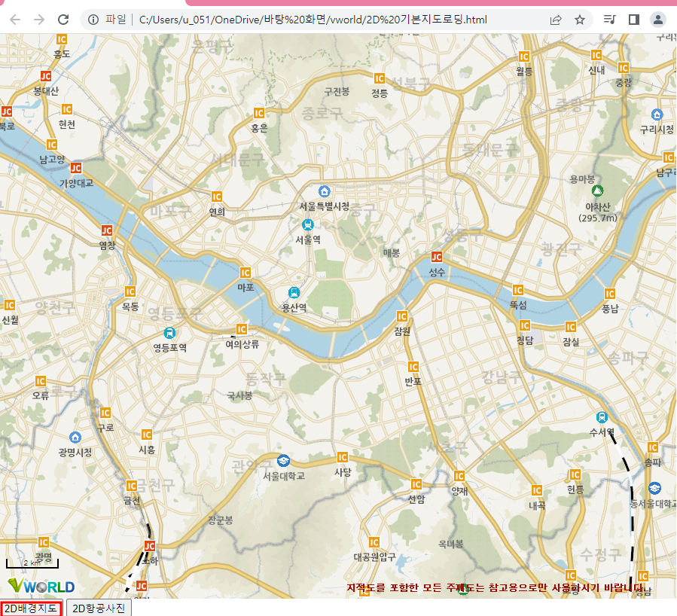Click the 대공원입구 IC marker
The image size is (677, 616).
pyautogui.click(x=374, y=542)
